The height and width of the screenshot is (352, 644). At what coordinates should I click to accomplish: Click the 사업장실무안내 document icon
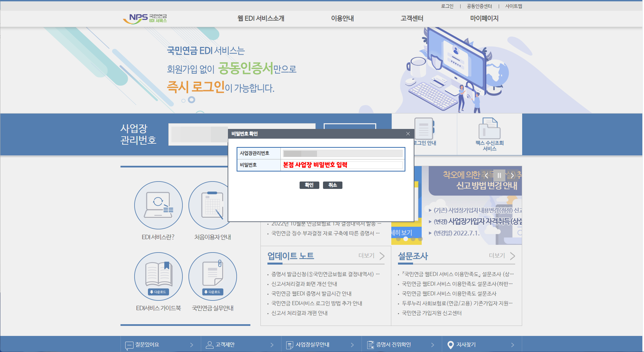[x=290, y=345]
